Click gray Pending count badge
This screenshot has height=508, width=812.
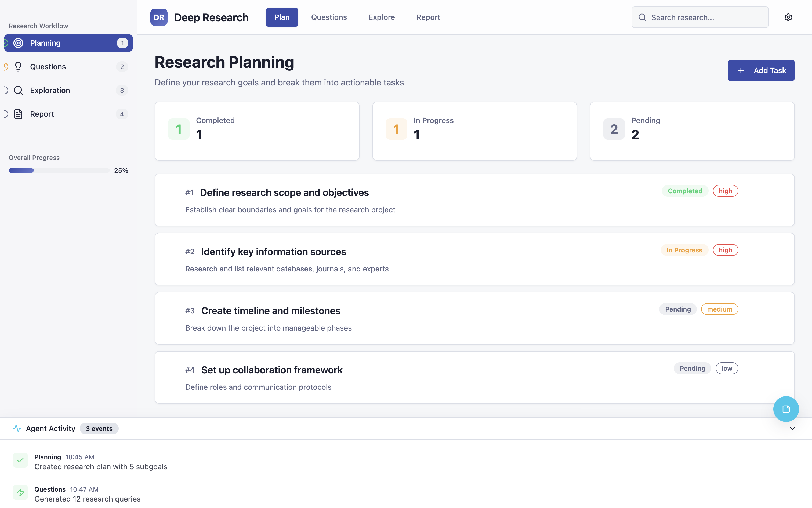pos(614,129)
